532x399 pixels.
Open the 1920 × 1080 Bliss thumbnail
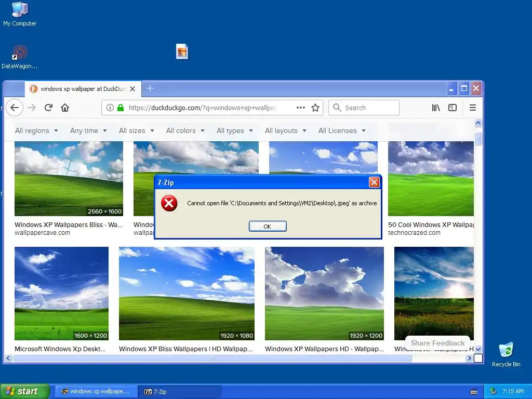[187, 294]
